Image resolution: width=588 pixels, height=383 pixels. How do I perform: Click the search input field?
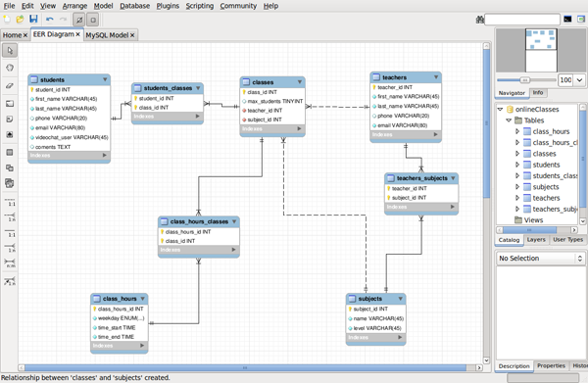(522, 20)
